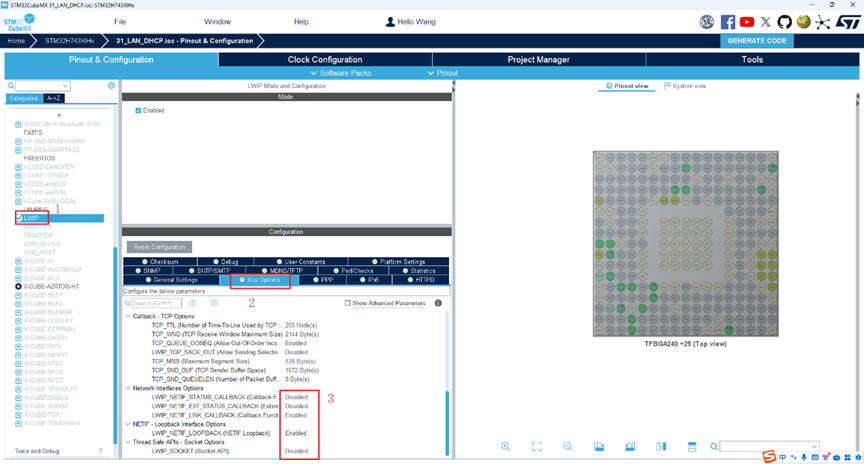The width and height of the screenshot is (864, 464).
Task: Click the parameter info icon
Action: point(438,303)
